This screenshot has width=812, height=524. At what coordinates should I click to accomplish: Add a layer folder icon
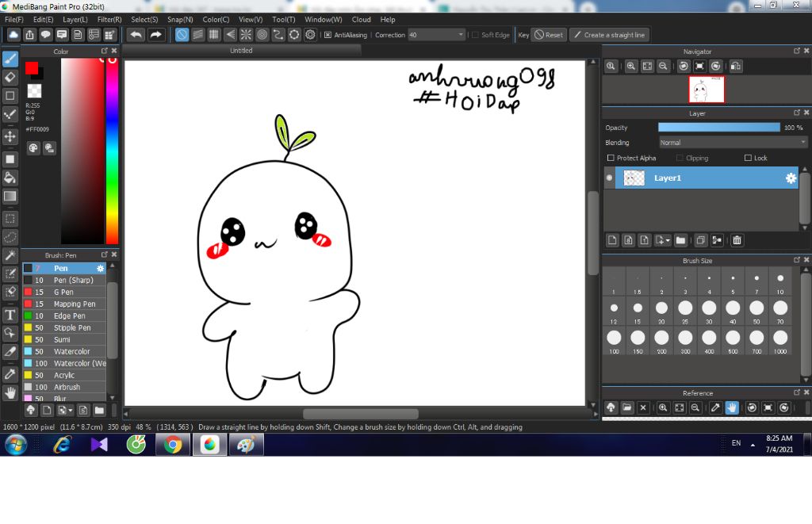click(x=680, y=239)
